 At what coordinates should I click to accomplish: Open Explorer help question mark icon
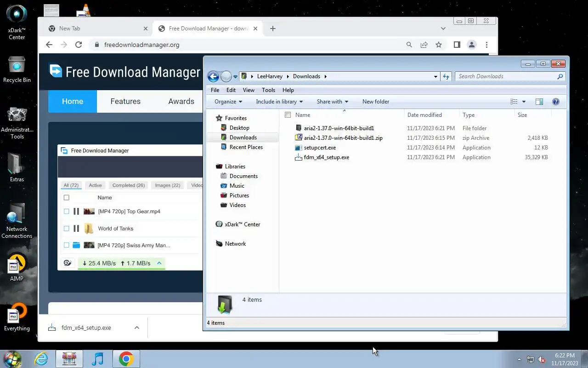tap(555, 102)
